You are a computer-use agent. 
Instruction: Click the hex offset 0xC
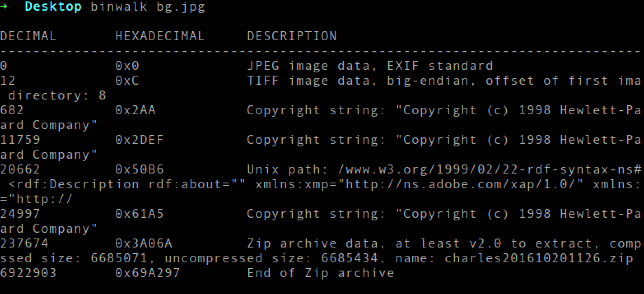(127, 81)
